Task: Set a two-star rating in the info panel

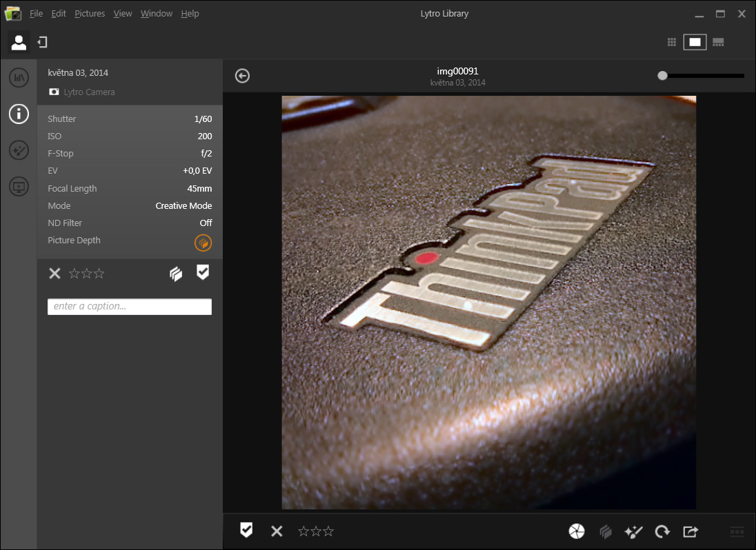Action: 87,274
